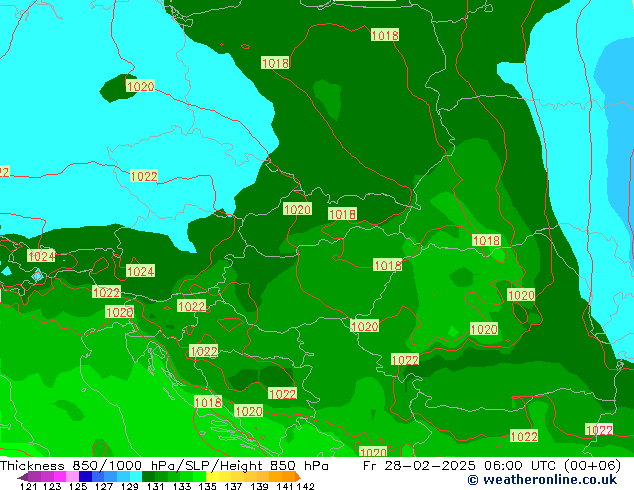This screenshot has width=634, height=490.
Task: Pick the light pink legend swatch
Action: pos(72,476)
